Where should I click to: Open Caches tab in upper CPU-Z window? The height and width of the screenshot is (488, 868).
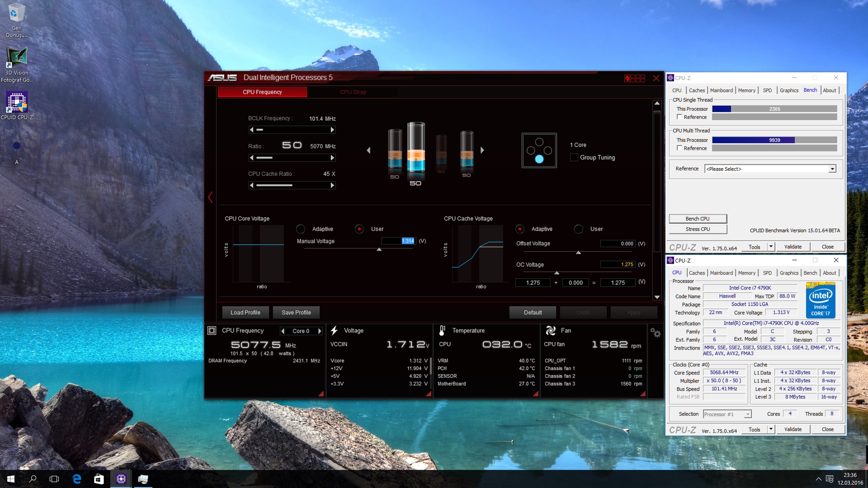697,90
